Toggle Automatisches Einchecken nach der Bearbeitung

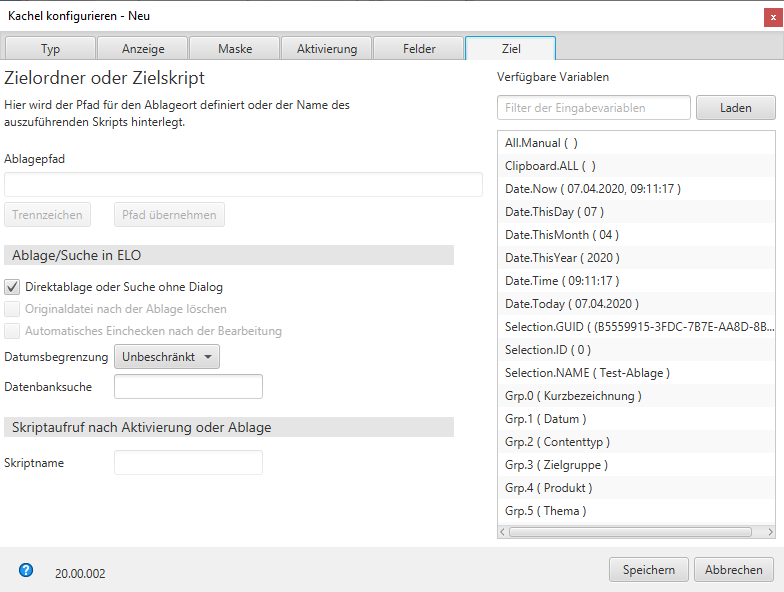12,331
